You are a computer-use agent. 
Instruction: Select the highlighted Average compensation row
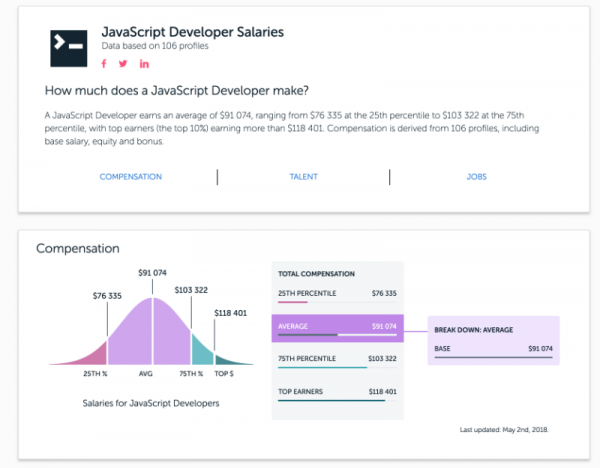point(335,327)
